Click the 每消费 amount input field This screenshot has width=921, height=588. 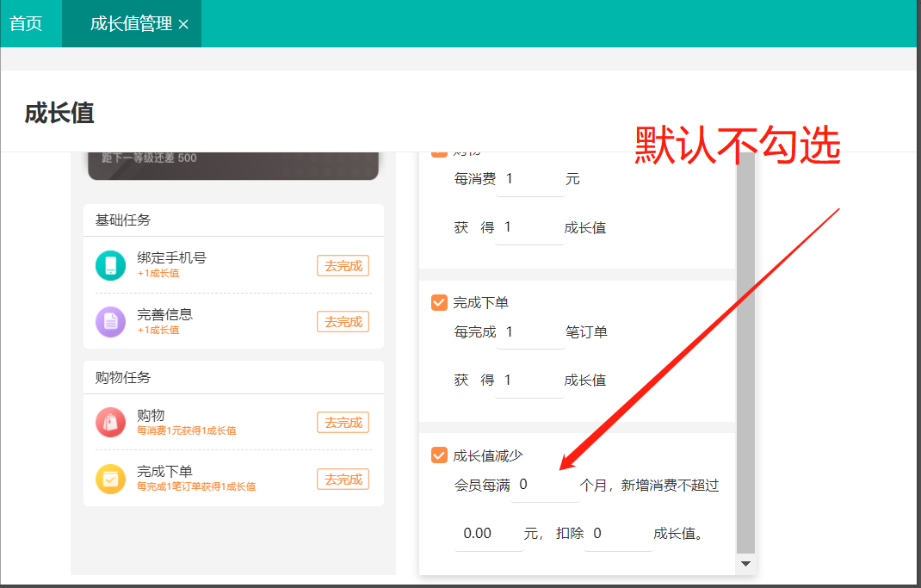coord(530,179)
